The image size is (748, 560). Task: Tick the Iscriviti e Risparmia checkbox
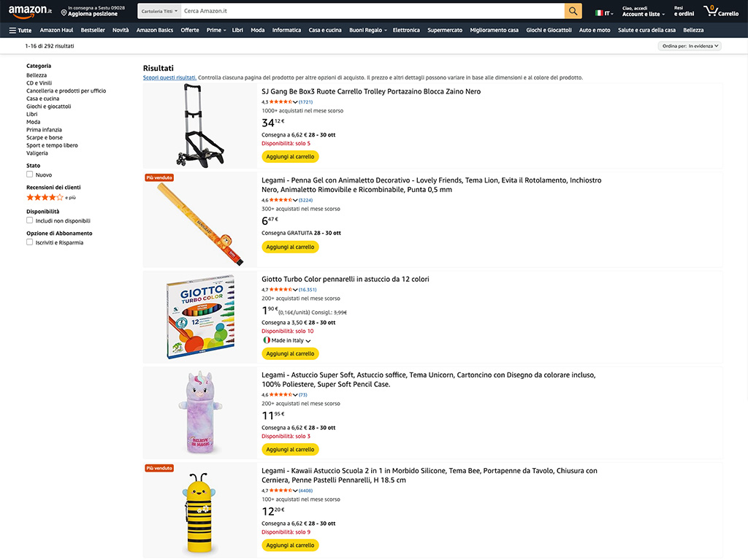tap(30, 242)
